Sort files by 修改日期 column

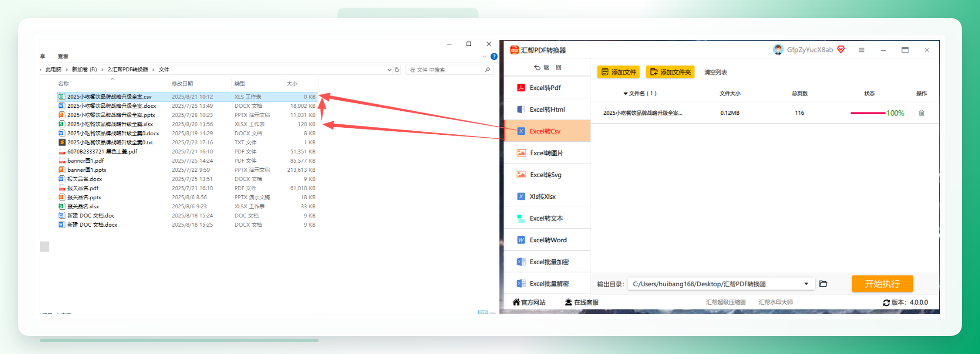(182, 84)
